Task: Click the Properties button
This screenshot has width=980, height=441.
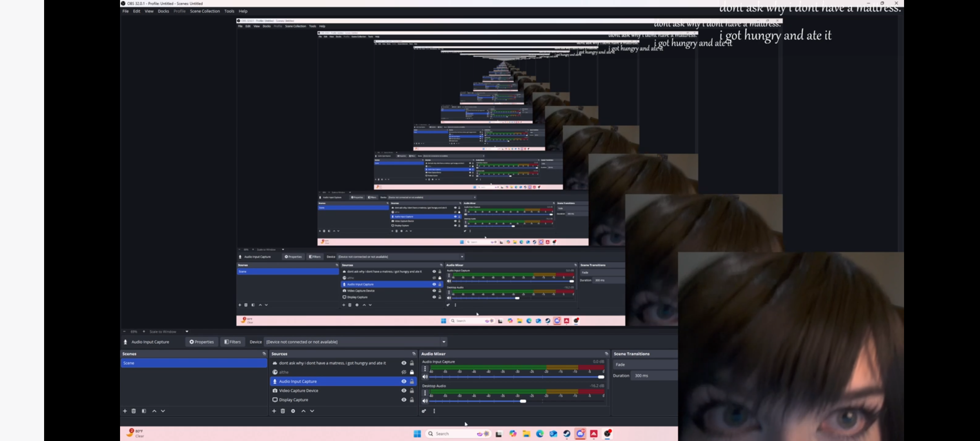Action: (202, 342)
